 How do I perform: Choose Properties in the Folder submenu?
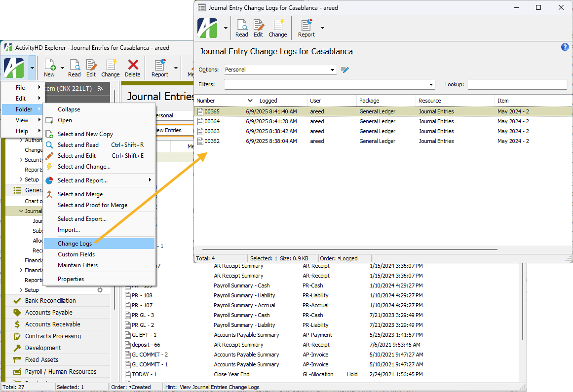pos(99,279)
